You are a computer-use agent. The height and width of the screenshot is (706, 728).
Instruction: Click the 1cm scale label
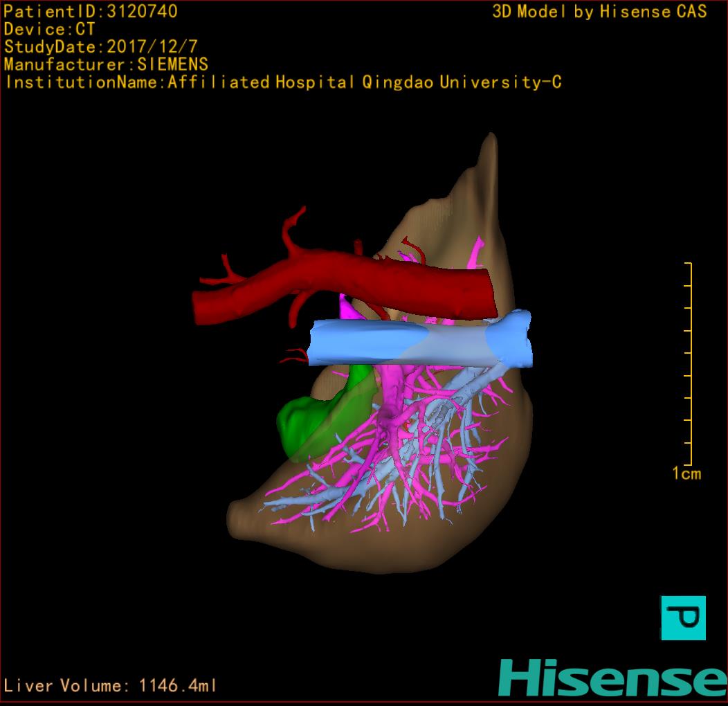(686, 474)
